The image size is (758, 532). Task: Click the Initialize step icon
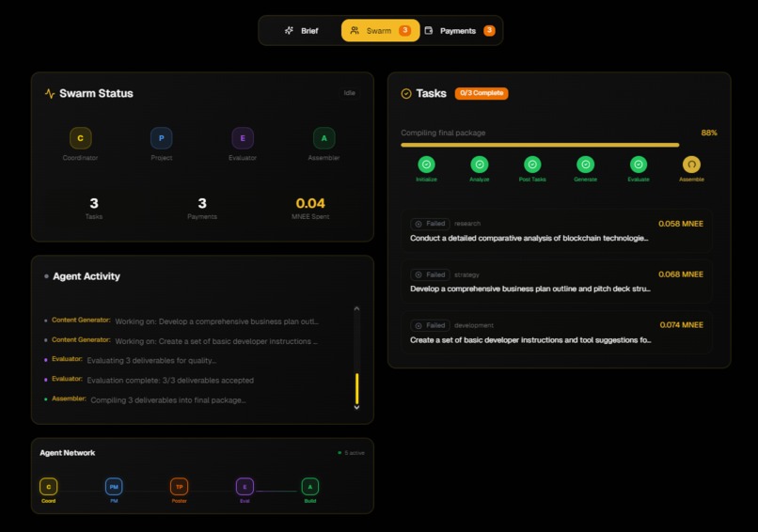point(426,164)
